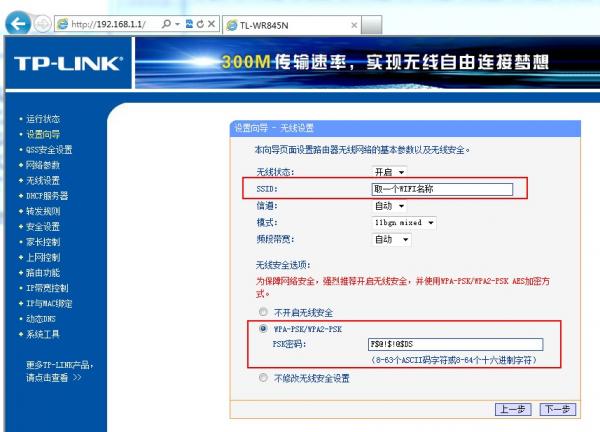Click the red security recommendation text
The width and height of the screenshot is (600, 432).
pyautogui.click(x=403, y=287)
